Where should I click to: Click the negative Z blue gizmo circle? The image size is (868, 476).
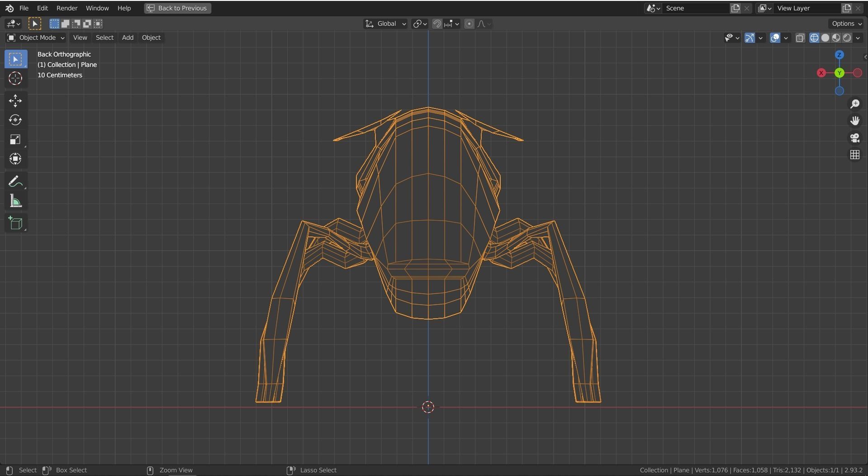pyautogui.click(x=839, y=91)
